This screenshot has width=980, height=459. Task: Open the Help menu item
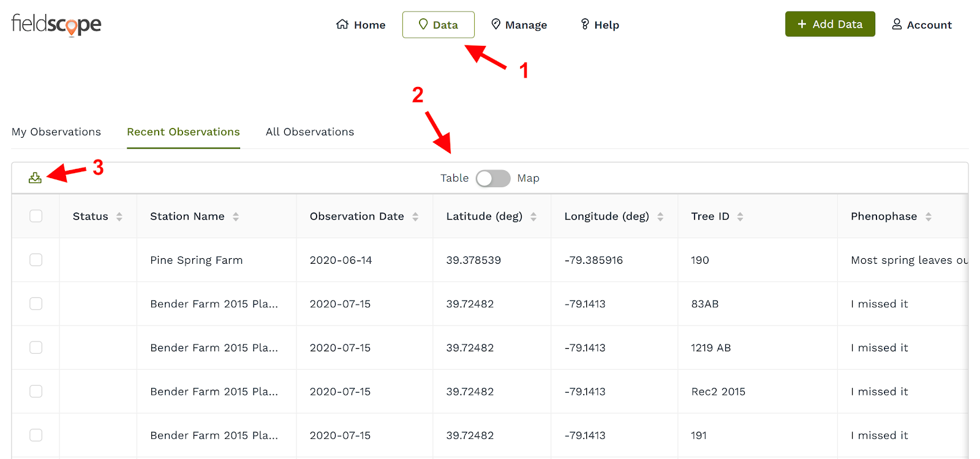pos(600,25)
